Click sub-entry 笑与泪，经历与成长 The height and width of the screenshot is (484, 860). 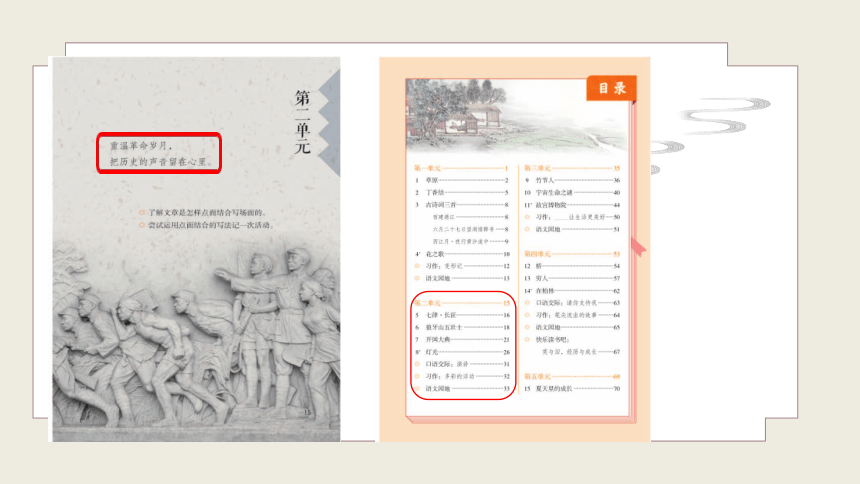click(x=581, y=352)
